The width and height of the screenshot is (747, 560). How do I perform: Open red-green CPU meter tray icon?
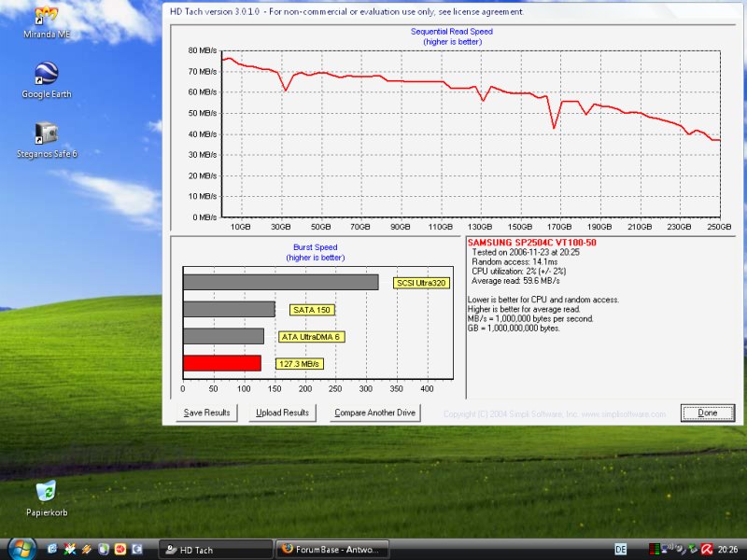pyautogui.click(x=655, y=549)
